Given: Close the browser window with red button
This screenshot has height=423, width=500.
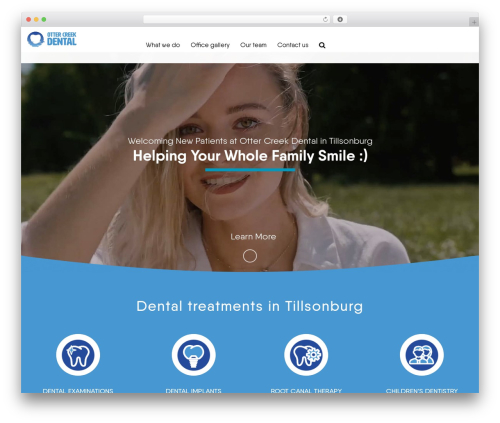Looking at the screenshot, I should point(29,20).
